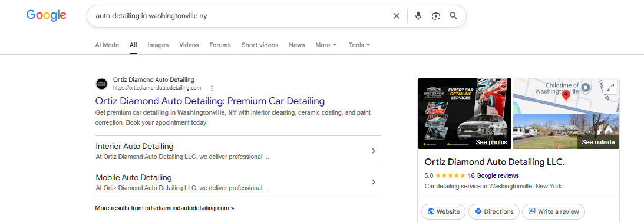
Task: Clear the search query with X
Action: [397, 16]
